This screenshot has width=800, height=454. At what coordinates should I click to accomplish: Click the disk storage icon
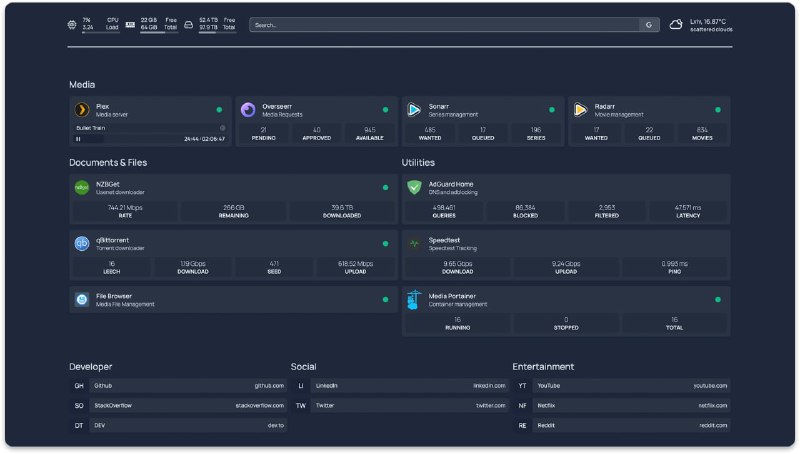pyautogui.click(x=188, y=24)
